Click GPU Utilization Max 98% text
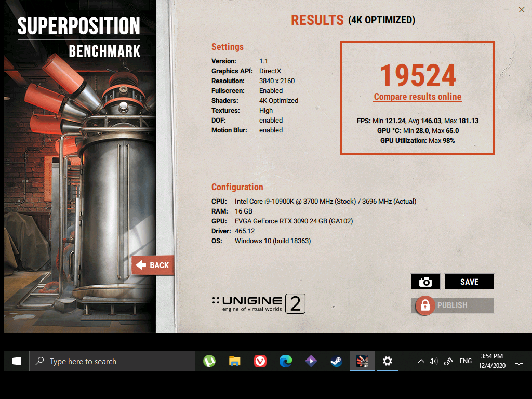The height and width of the screenshot is (399, 532). 418,141
